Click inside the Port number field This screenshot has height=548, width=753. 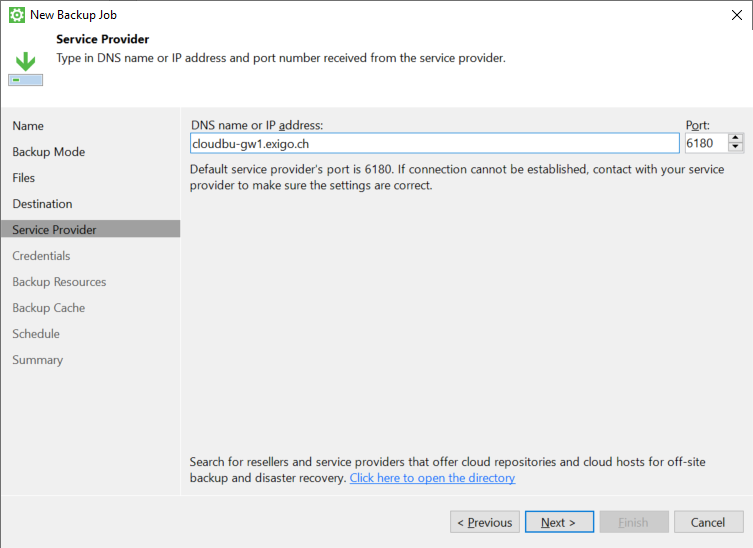tap(706, 143)
